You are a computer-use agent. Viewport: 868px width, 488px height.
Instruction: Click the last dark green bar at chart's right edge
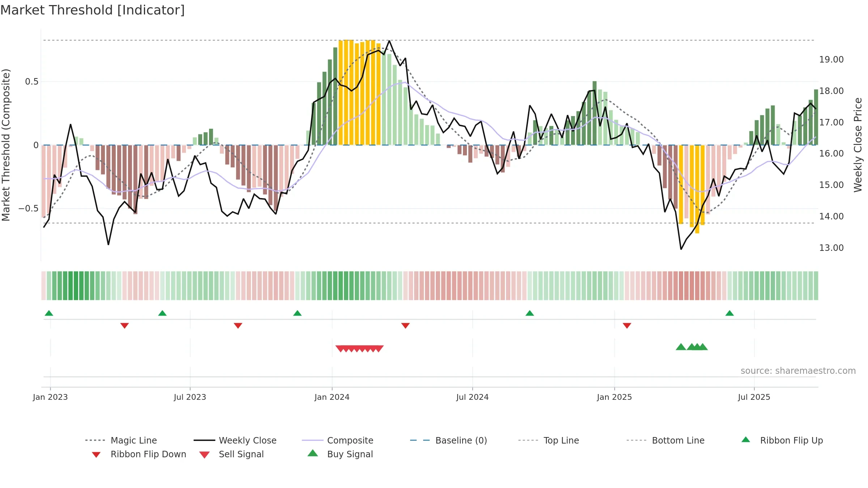(816, 117)
